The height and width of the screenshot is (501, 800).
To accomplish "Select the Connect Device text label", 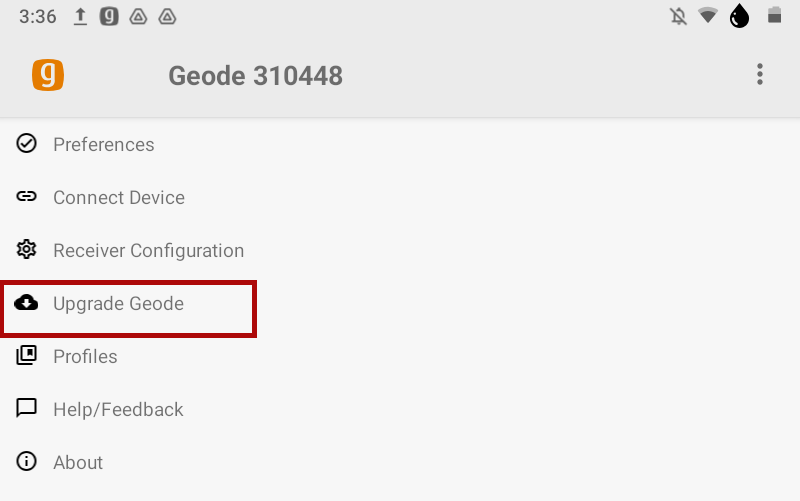I will [119, 198].
